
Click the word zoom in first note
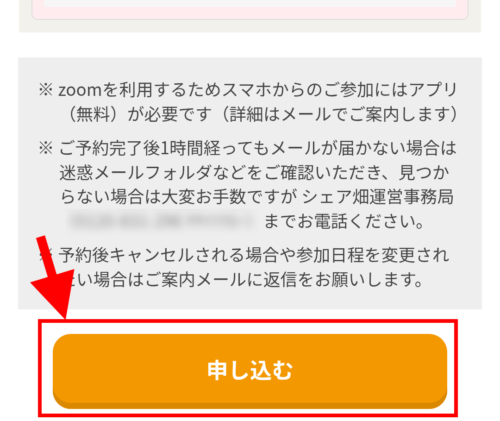tap(80, 91)
